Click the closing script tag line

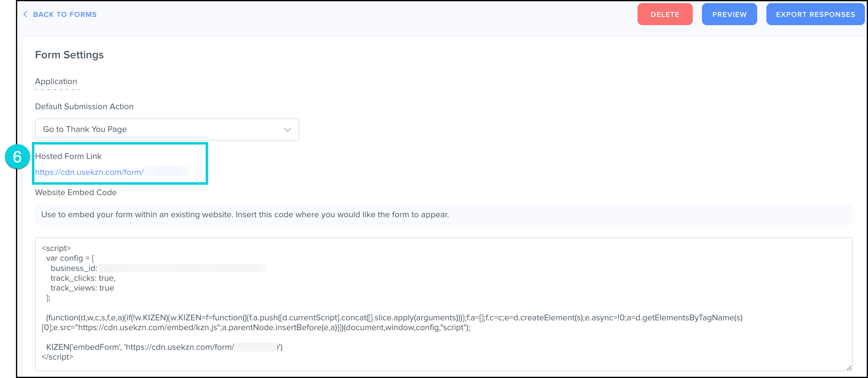click(57, 357)
